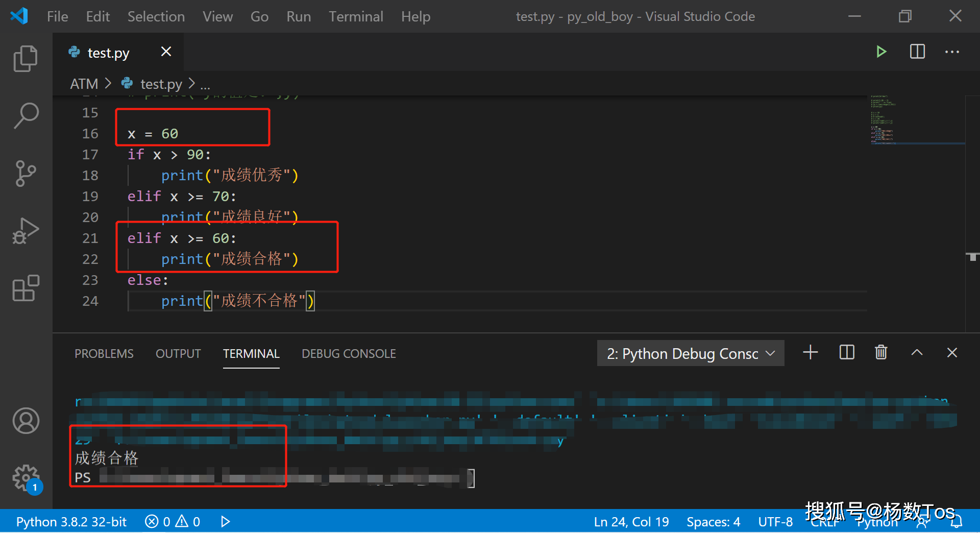Viewport: 980px width, 533px height.
Task: Create a new terminal with plus icon
Action: (x=811, y=353)
